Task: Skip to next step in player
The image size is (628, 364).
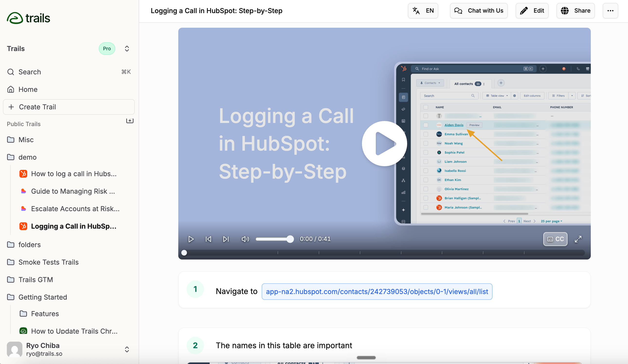Action: [x=226, y=239]
